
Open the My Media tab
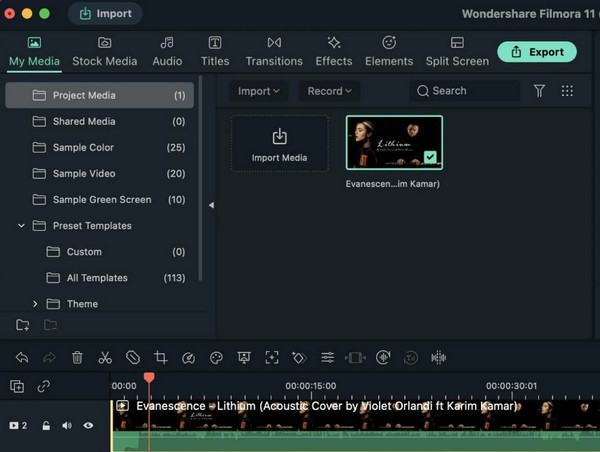(34, 52)
